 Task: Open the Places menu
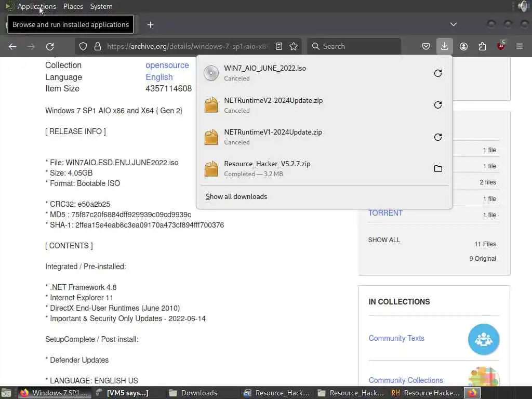click(73, 6)
